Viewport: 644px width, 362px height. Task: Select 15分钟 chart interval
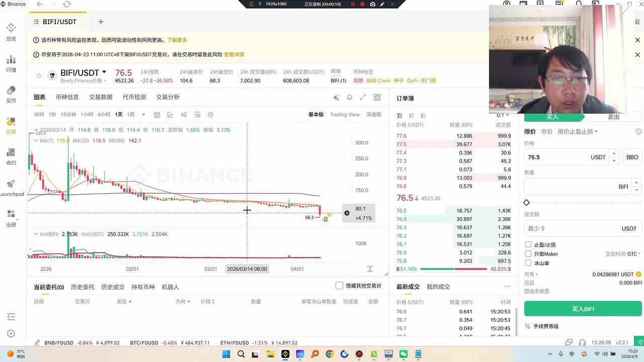pyautogui.click(x=68, y=115)
